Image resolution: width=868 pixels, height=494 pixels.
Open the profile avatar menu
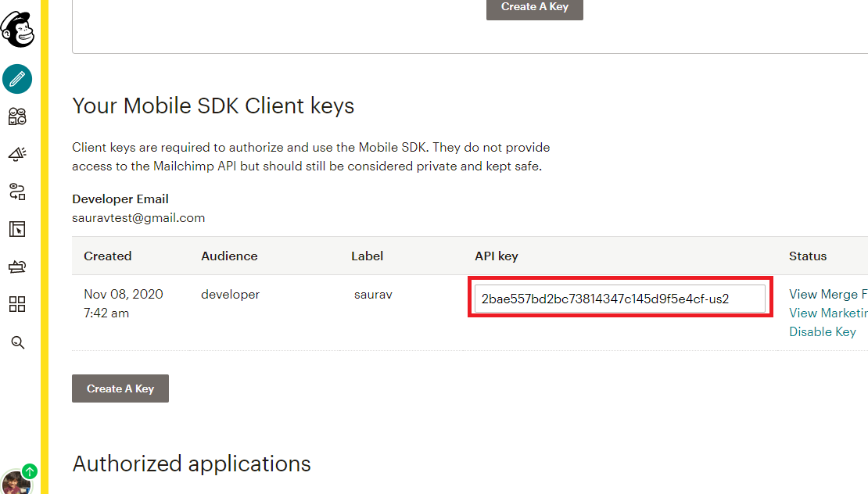click(16, 481)
